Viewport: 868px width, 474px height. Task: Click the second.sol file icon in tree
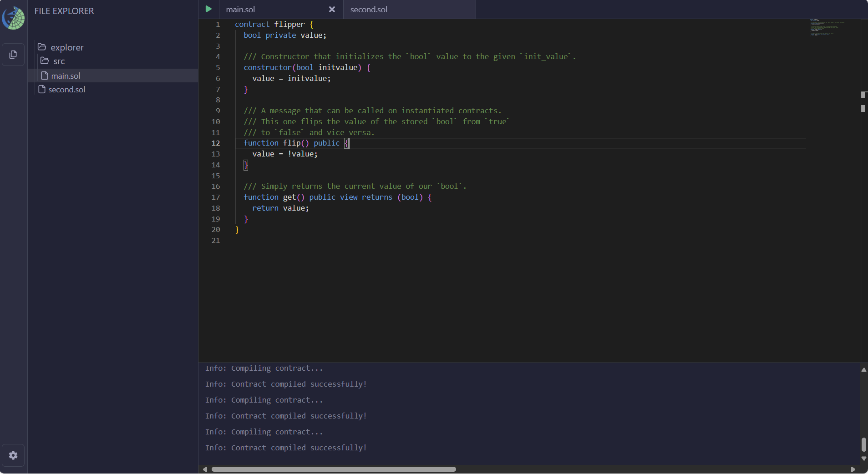(x=42, y=89)
